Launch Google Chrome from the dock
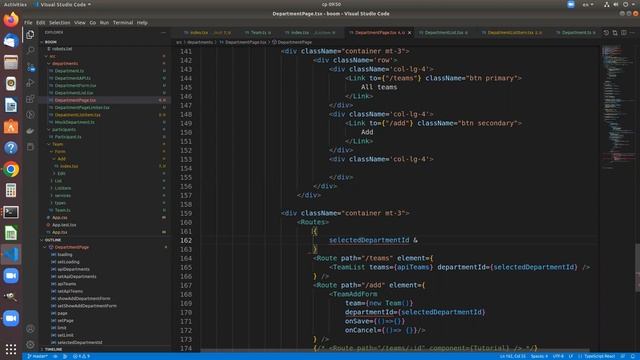Screen dimensions: 640x360 click(x=11, y=169)
